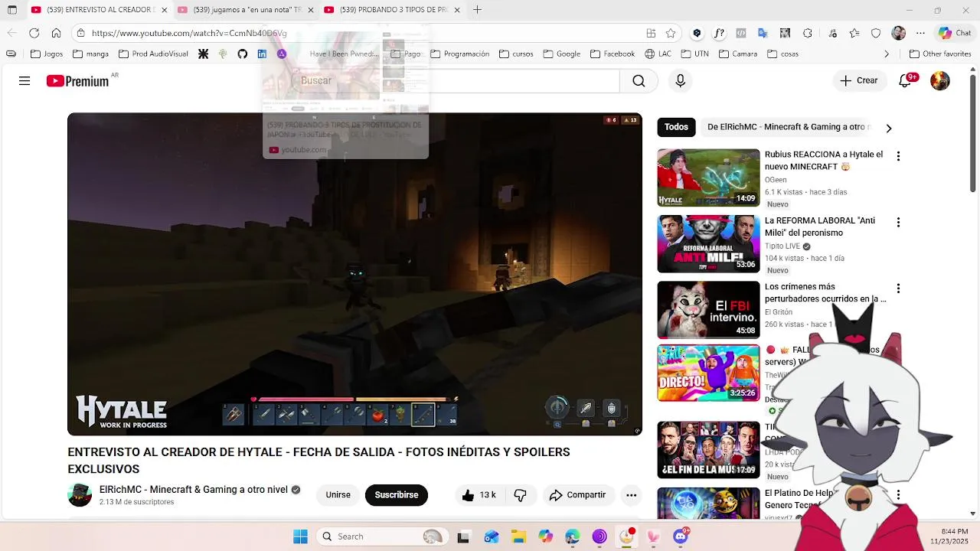Open the El FBI intervino thumbnail

point(708,310)
